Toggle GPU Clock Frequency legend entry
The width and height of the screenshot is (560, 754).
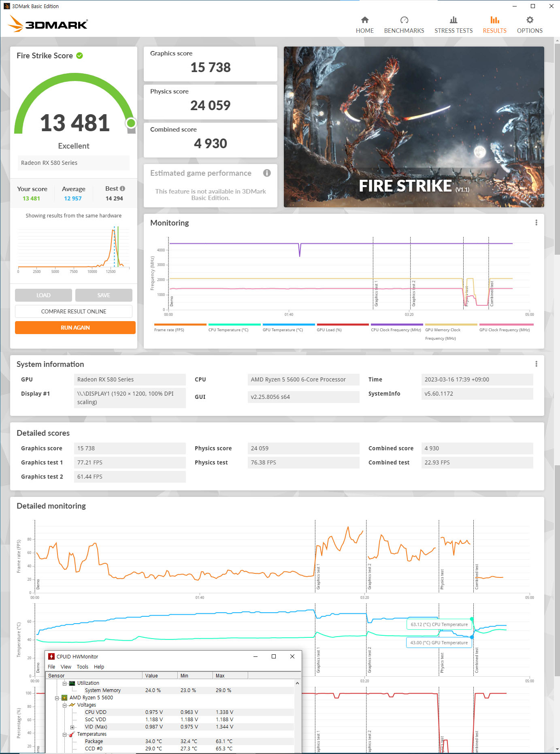click(506, 328)
